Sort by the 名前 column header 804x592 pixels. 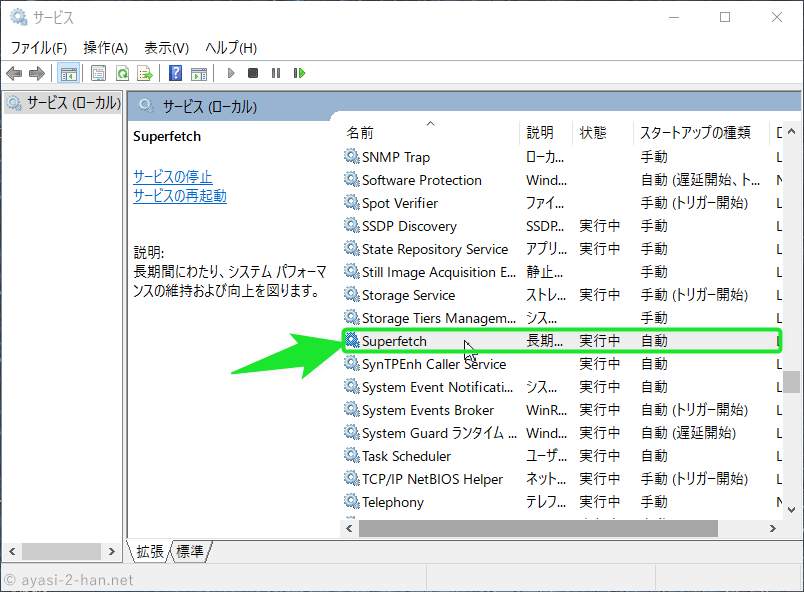click(360, 132)
